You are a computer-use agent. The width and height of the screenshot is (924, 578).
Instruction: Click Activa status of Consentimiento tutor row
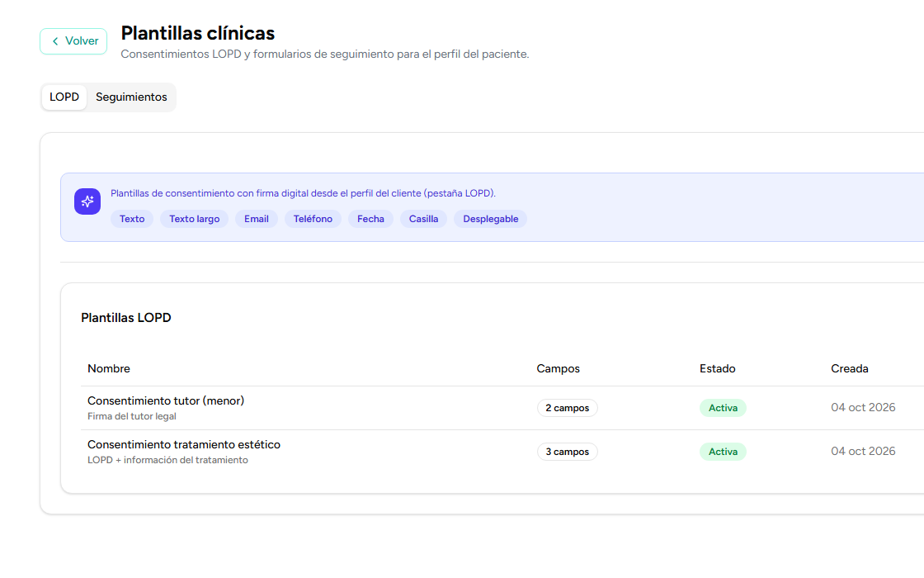pos(723,408)
